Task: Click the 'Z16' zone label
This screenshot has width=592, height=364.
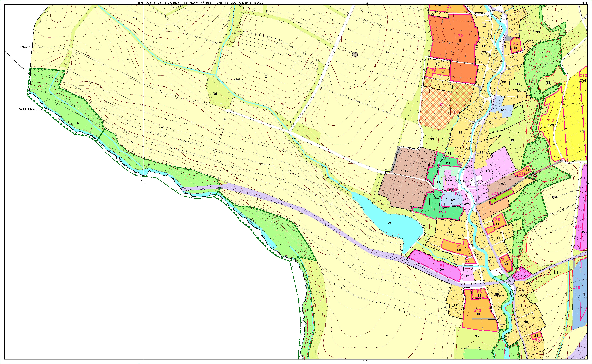Action: tap(577, 287)
